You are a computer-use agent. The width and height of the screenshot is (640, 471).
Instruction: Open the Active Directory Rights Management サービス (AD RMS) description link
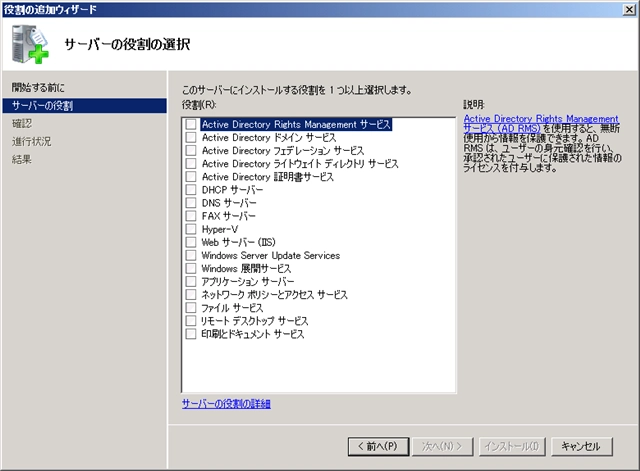coord(541,123)
